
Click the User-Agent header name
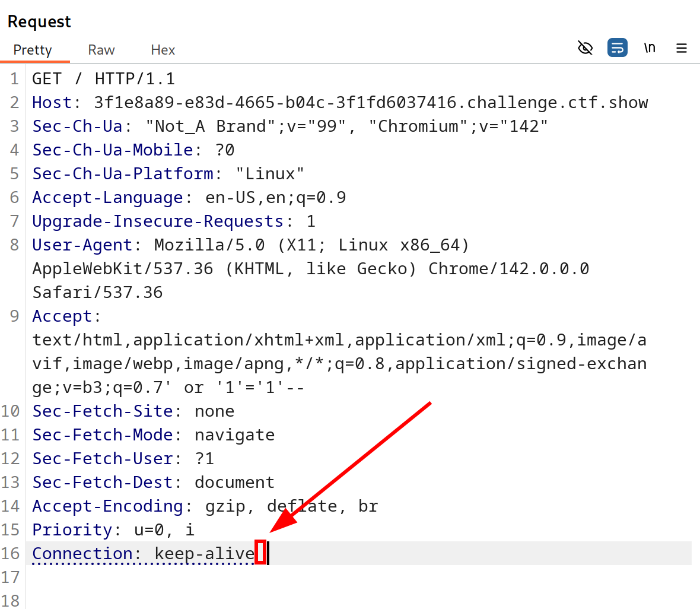tap(82, 245)
